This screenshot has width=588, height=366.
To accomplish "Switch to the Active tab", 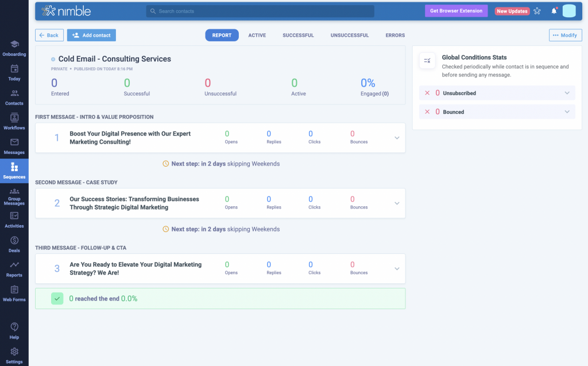I will click(x=257, y=35).
